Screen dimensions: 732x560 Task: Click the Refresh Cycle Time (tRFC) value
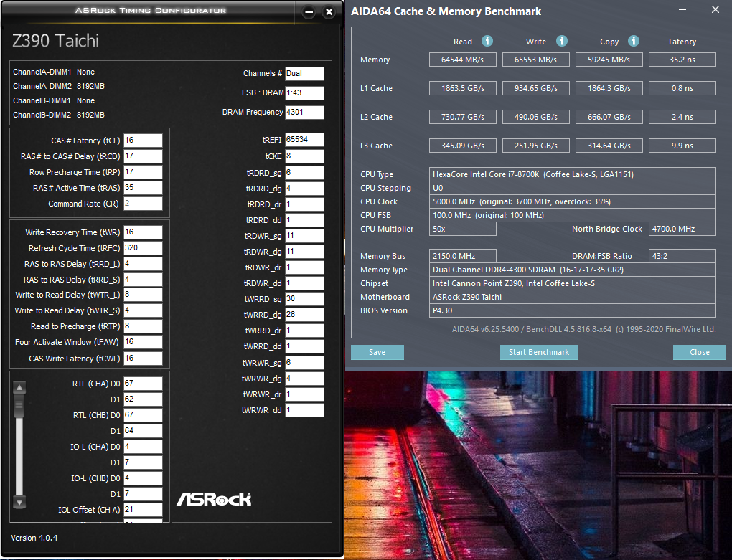pyautogui.click(x=143, y=248)
